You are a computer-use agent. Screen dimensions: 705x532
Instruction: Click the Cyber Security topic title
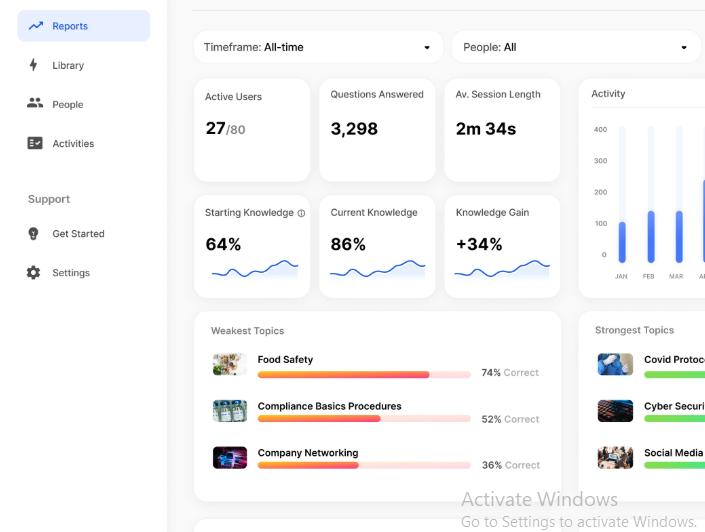[x=674, y=406]
